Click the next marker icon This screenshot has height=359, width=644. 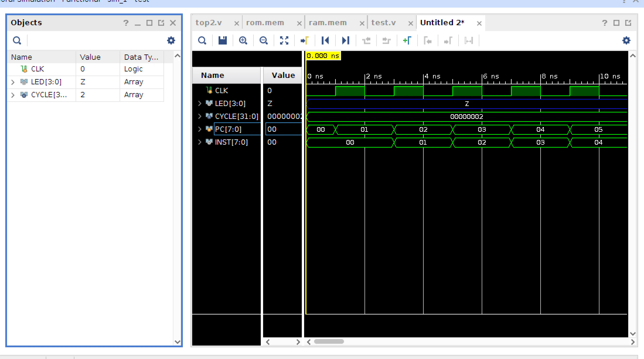click(x=448, y=40)
